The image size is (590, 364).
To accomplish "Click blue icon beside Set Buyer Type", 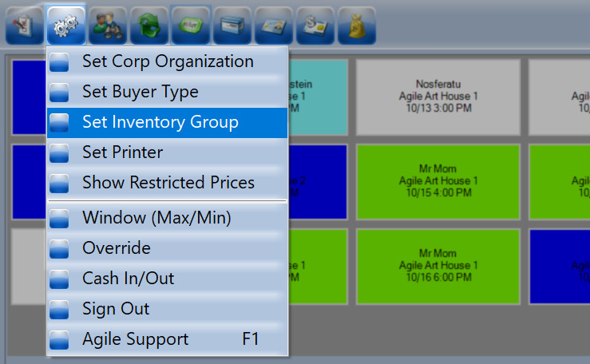I will pos(59,93).
